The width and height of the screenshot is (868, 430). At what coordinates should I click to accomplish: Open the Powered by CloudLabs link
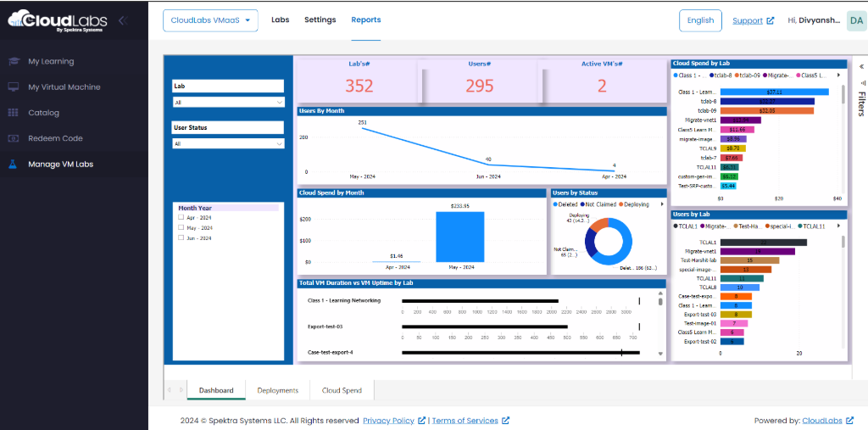(x=822, y=421)
